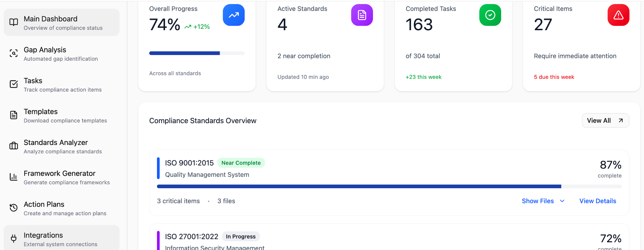Click the '3 files' label
The height and width of the screenshot is (250, 644).
click(226, 201)
